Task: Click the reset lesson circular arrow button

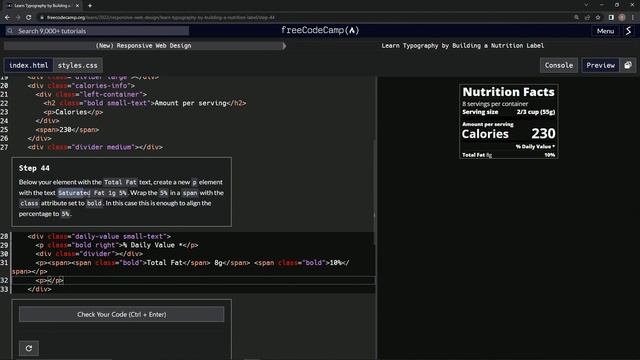Action: (x=29, y=348)
